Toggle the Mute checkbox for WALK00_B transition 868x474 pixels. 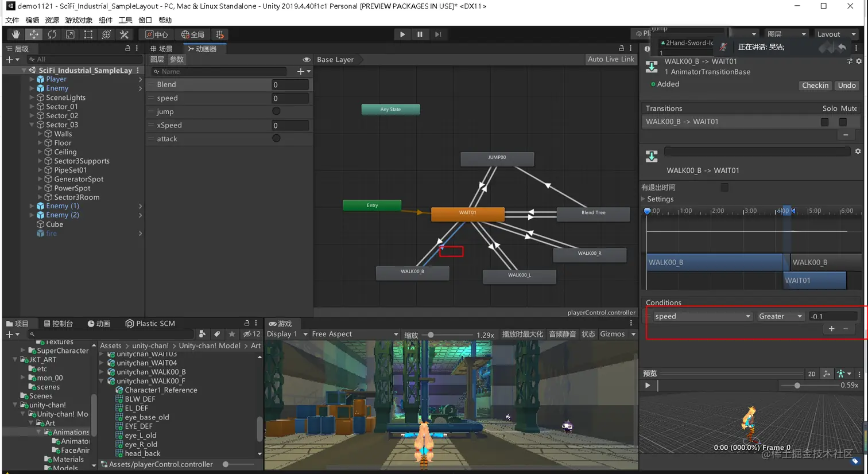click(x=842, y=122)
